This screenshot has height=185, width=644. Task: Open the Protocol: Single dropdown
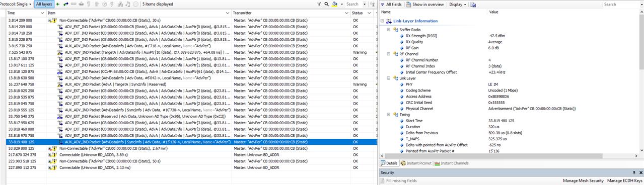tap(16, 4)
